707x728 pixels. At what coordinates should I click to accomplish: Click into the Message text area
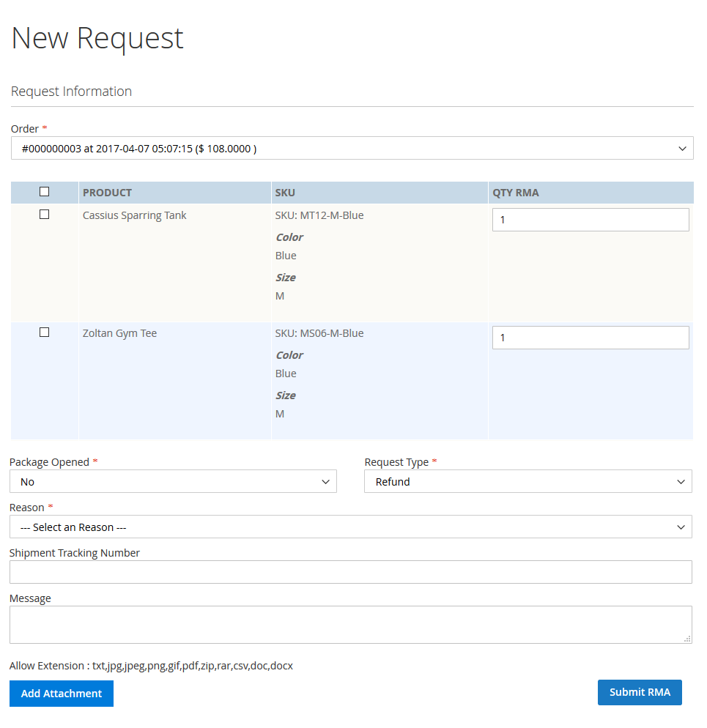coord(351,625)
